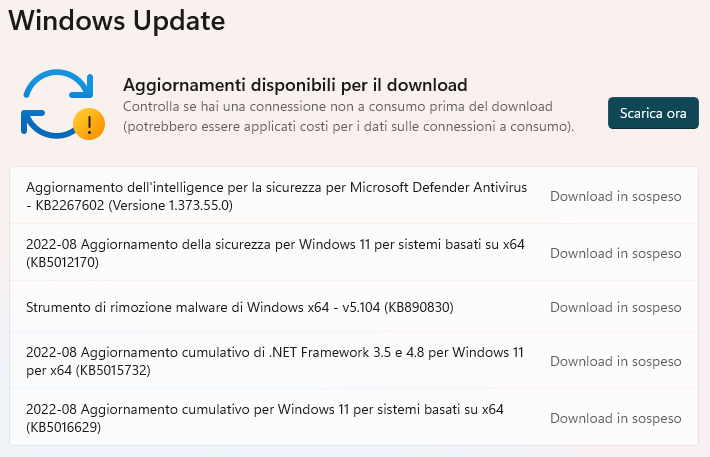Click the pending status of update KB5012170

pos(615,253)
